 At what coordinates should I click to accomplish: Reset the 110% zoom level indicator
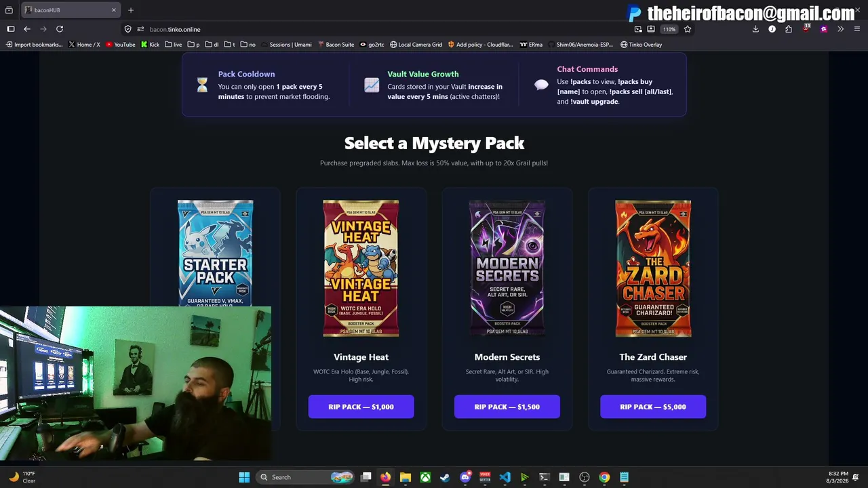coord(669,29)
